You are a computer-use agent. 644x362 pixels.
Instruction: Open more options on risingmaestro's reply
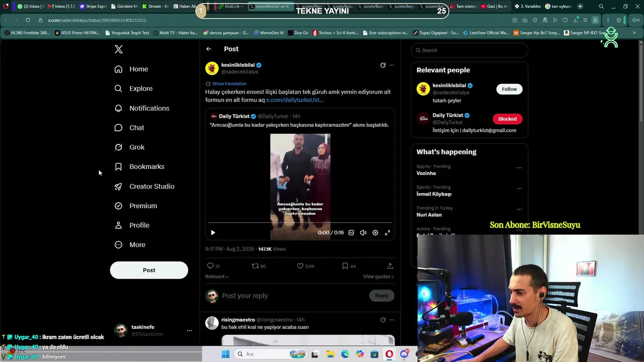pyautogui.click(x=392, y=320)
